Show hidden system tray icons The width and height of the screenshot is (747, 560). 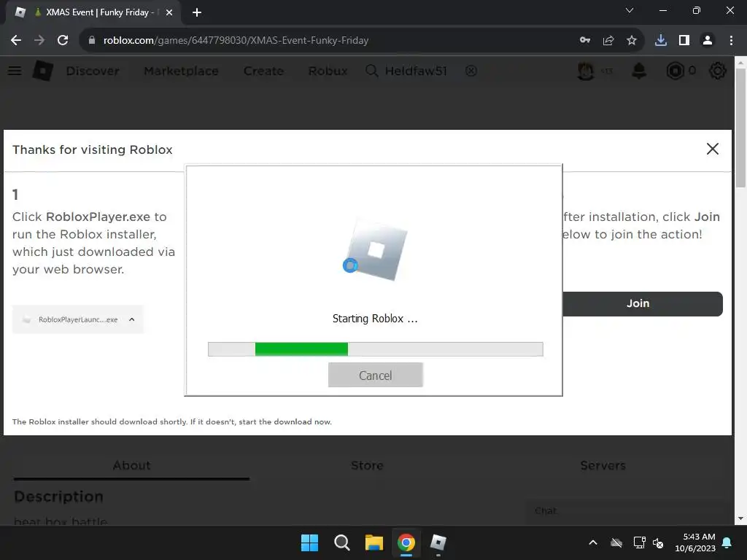coord(592,542)
